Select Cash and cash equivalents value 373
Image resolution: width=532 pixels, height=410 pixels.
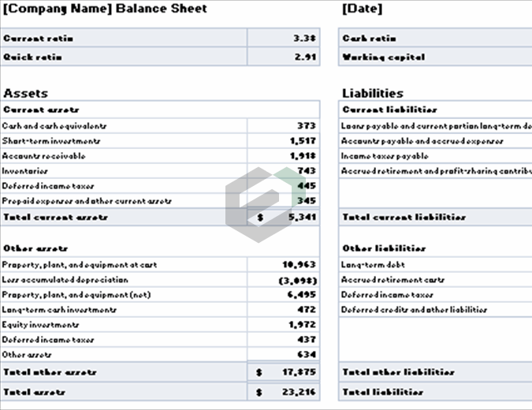coord(306,125)
